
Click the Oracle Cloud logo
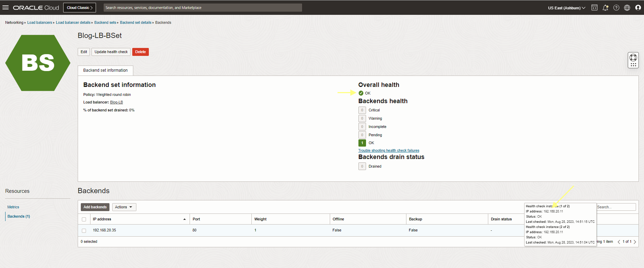point(36,8)
